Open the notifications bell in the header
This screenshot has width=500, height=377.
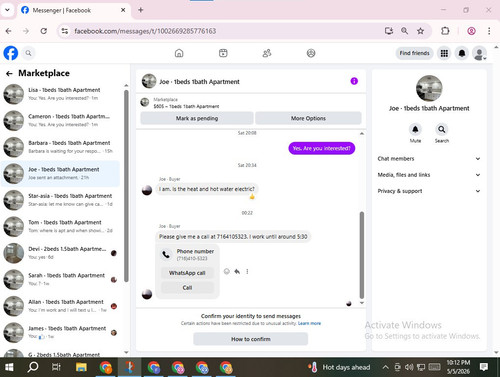tap(462, 53)
